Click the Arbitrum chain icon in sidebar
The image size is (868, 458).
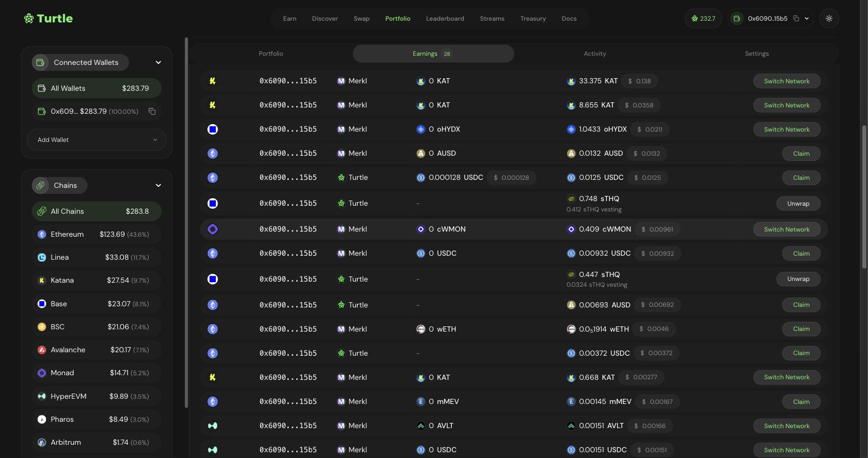coord(41,442)
